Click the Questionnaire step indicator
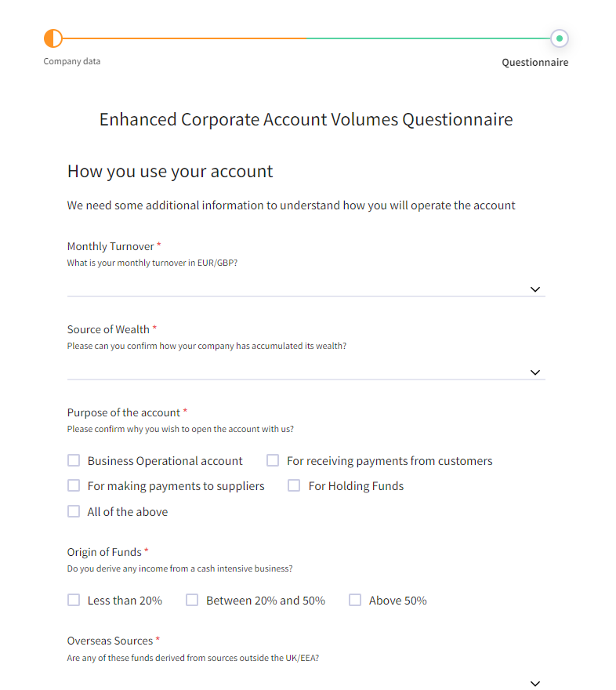The height and width of the screenshot is (690, 616). (x=559, y=38)
